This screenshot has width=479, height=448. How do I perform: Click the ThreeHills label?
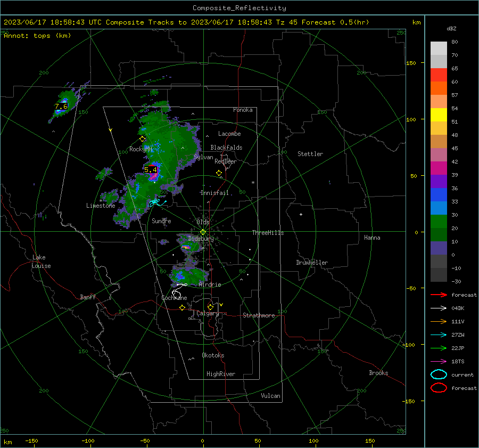[x=268, y=233]
